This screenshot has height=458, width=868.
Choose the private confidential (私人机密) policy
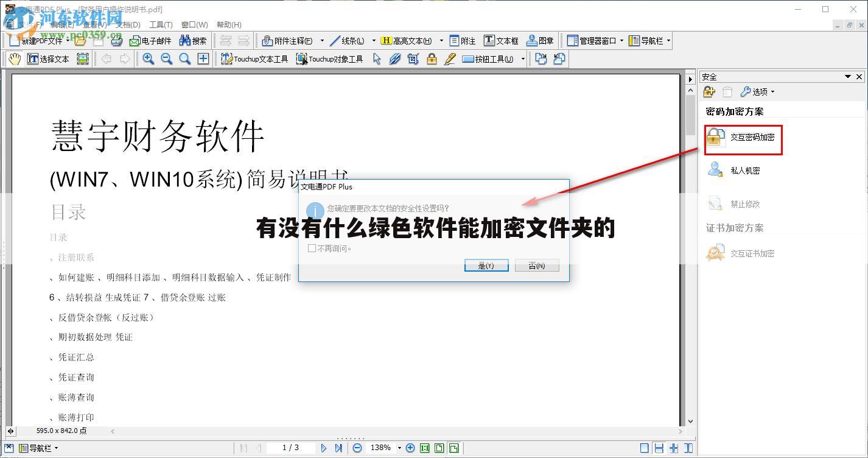tap(734, 170)
